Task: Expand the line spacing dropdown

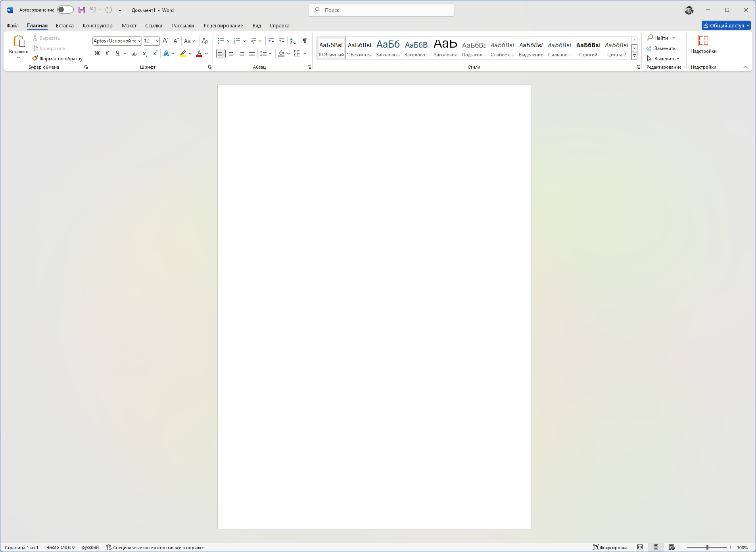Action: (x=270, y=54)
